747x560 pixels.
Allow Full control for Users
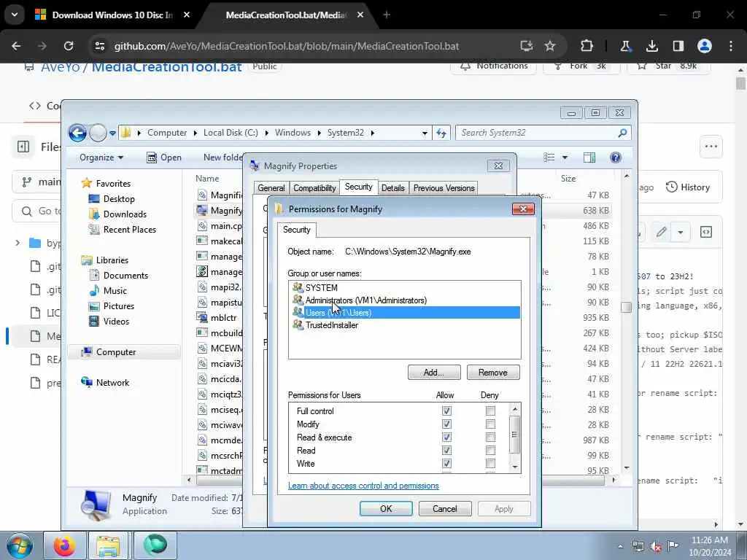[x=446, y=411]
